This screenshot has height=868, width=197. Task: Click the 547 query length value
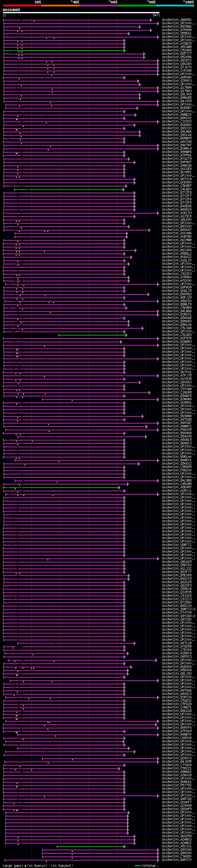pyautogui.click(x=155, y=15)
